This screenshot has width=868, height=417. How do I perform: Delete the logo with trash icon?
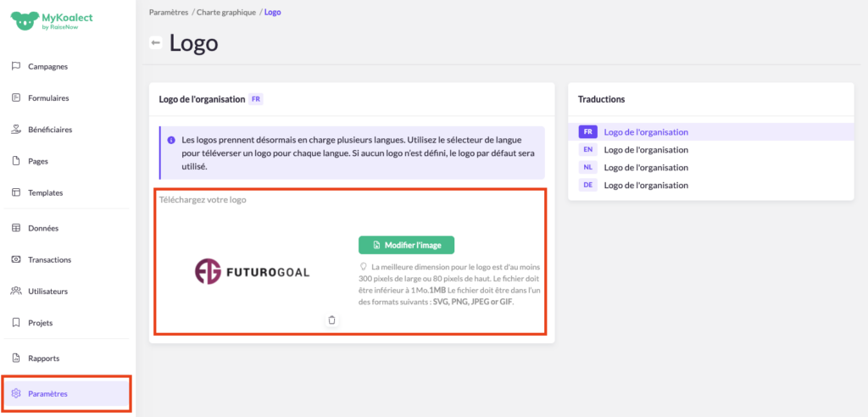click(x=331, y=320)
